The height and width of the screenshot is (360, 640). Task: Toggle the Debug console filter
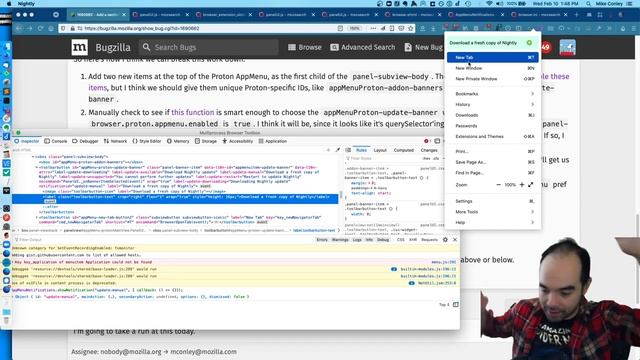pyautogui.click(x=383, y=240)
